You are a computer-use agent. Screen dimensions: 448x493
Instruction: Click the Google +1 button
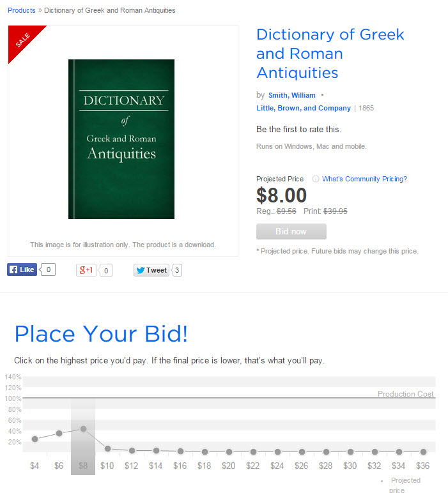(x=86, y=270)
